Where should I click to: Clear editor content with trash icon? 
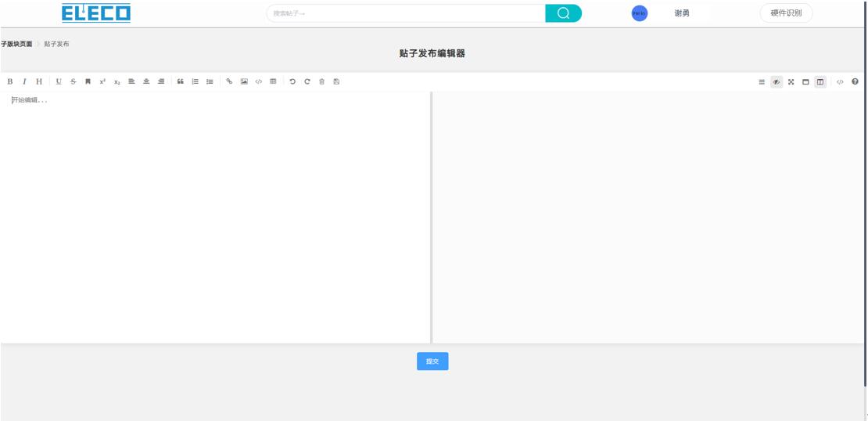321,81
